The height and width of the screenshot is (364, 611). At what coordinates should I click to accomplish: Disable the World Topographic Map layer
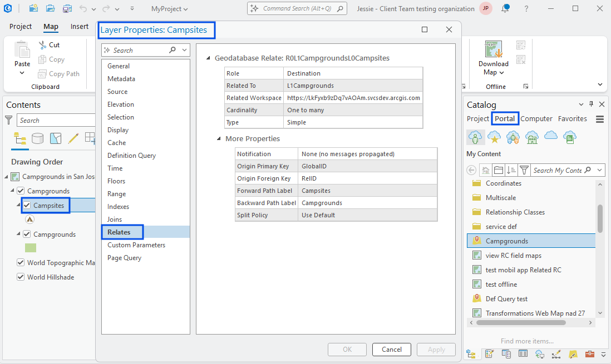pyautogui.click(x=21, y=262)
